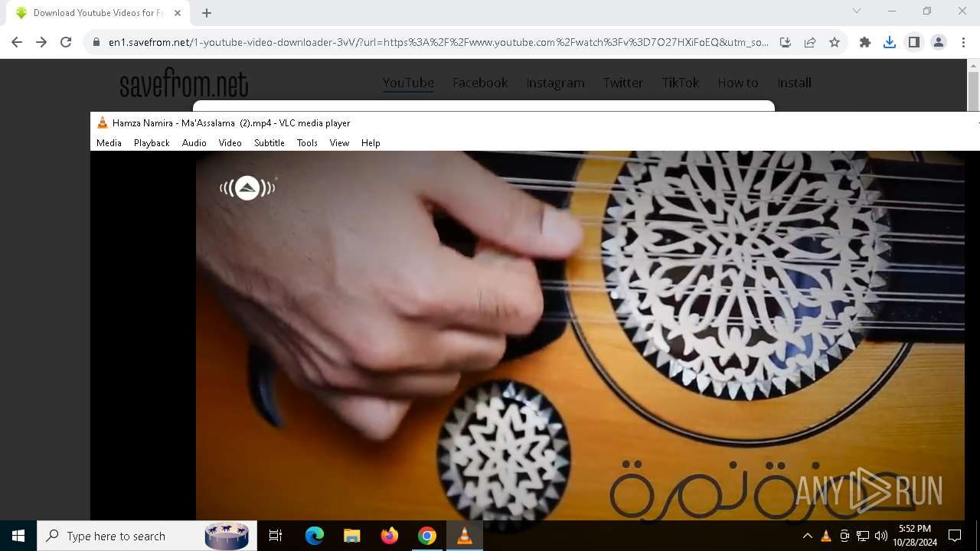Open Chrome Downloads icon
Screen dimensions: 980x551
[890, 43]
